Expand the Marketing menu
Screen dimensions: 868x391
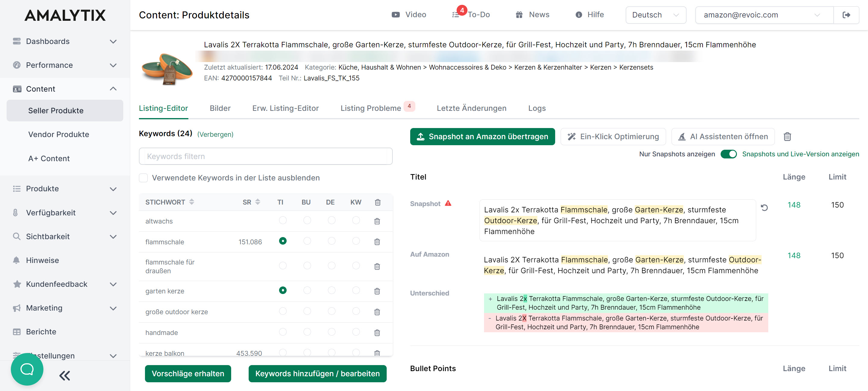pos(65,308)
